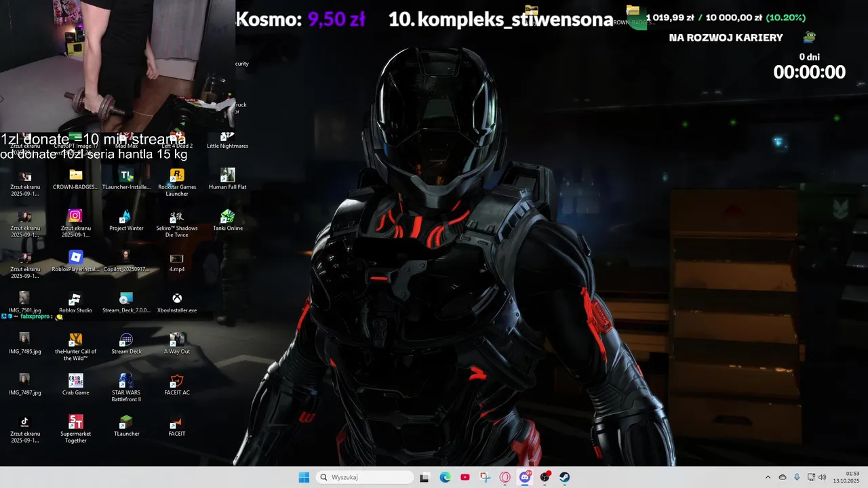Open the red YouTube taskbar app

(465, 477)
